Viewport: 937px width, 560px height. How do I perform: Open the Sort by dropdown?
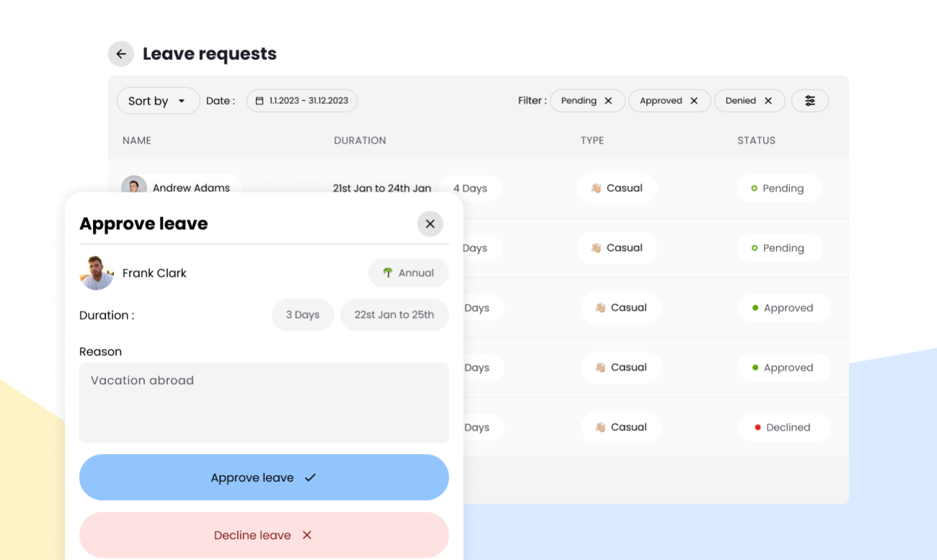158,101
